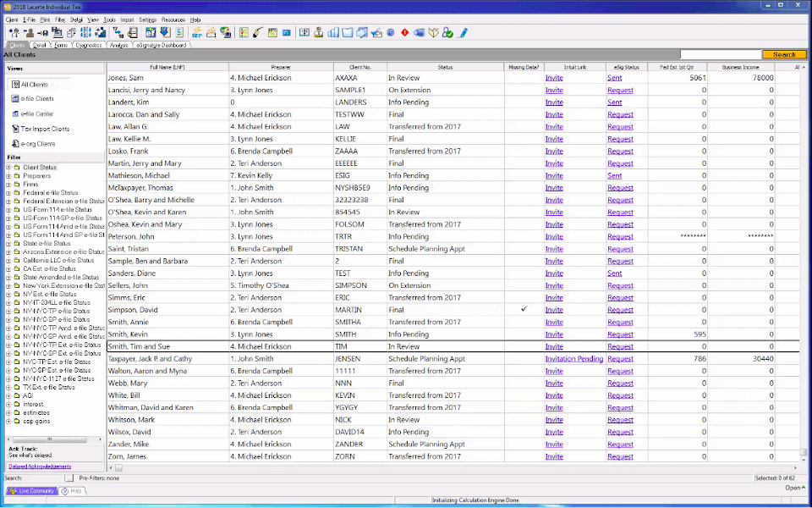Screen dimensions: 812x508
Task: Expand the cap gains filter node
Action: 8,421
